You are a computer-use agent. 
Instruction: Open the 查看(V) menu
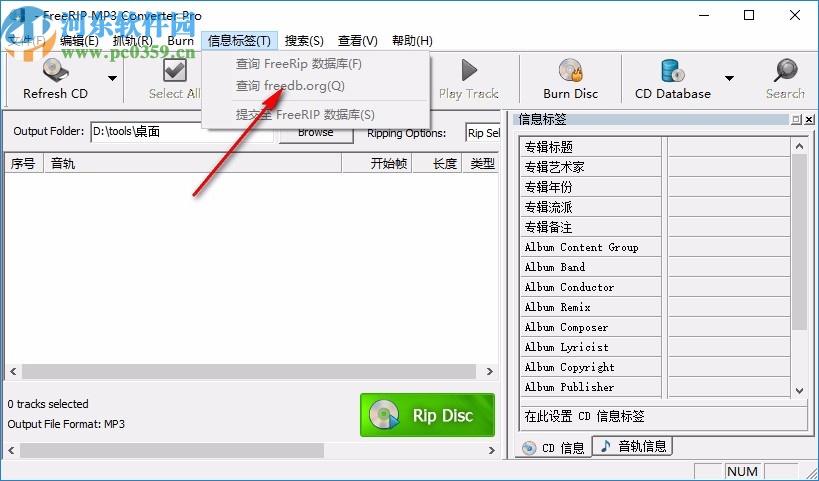358,41
